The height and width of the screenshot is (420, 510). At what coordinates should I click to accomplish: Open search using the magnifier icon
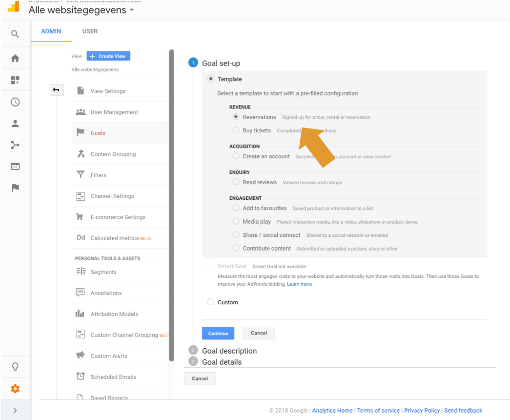pyautogui.click(x=15, y=34)
